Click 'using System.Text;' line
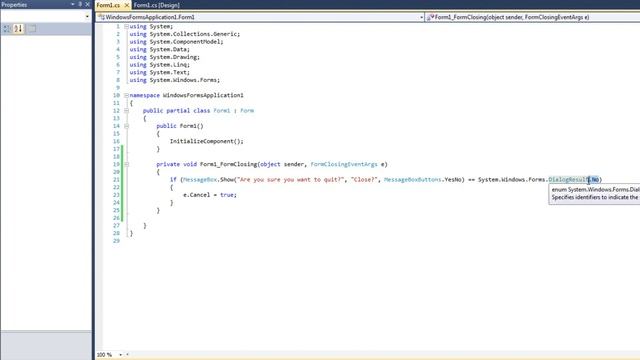 coord(160,73)
